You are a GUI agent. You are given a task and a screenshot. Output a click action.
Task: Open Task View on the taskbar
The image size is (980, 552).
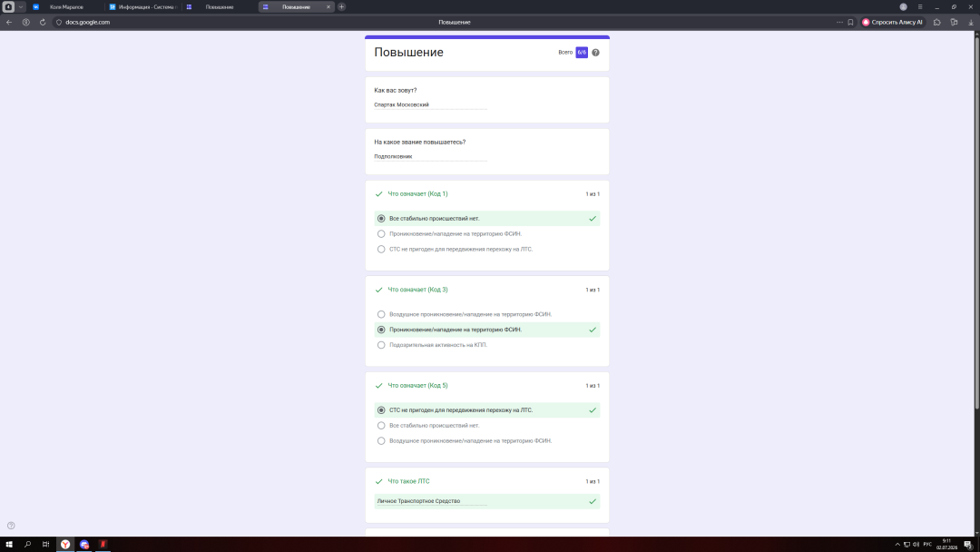(45, 545)
